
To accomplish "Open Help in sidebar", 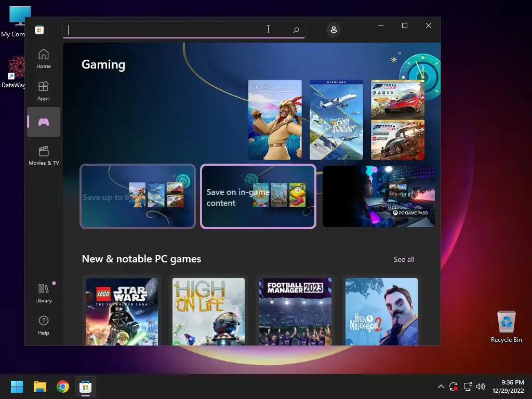I will (44, 325).
